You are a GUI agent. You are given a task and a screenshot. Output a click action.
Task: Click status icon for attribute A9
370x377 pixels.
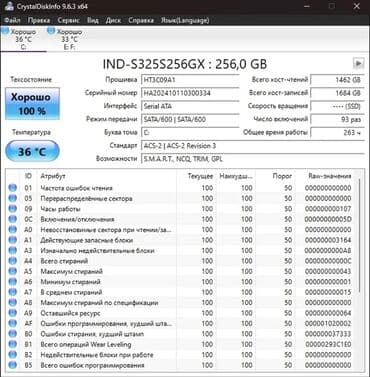coord(13,313)
